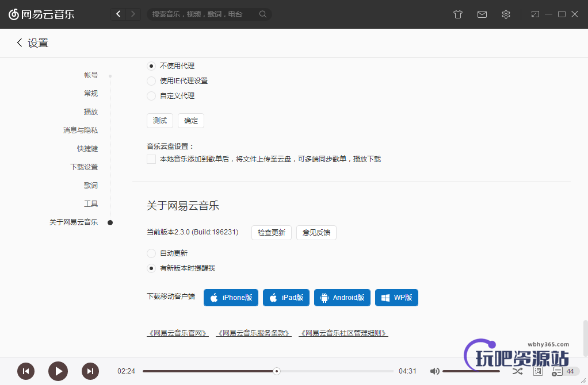Click the NetEase Cloud Music logo

41,14
